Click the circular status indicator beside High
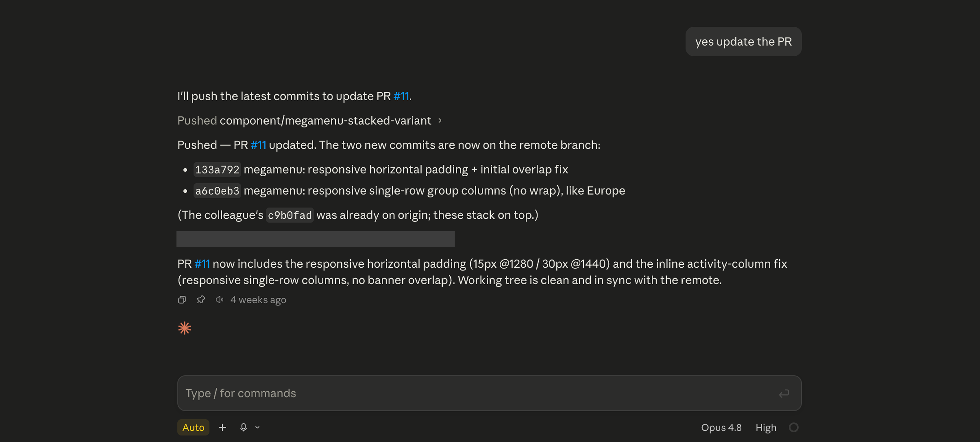Viewport: 980px width, 442px height. coord(793,428)
